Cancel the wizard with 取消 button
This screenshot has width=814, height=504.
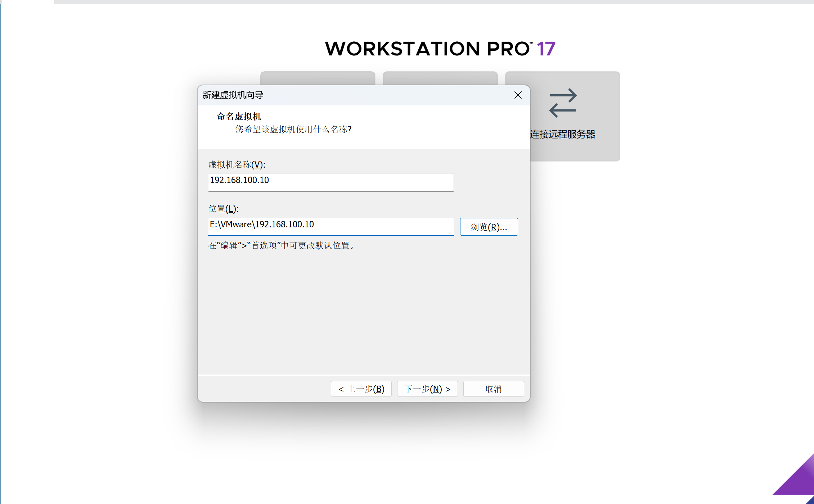[x=493, y=389]
